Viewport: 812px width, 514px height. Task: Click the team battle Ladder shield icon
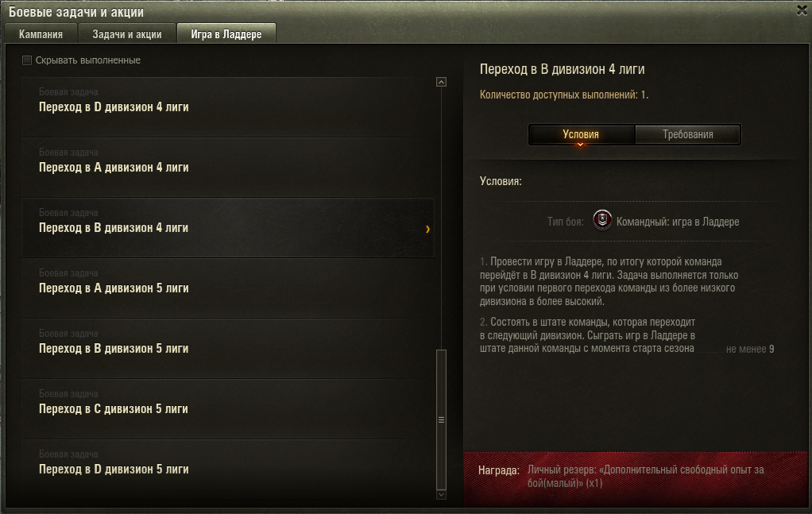[602, 221]
